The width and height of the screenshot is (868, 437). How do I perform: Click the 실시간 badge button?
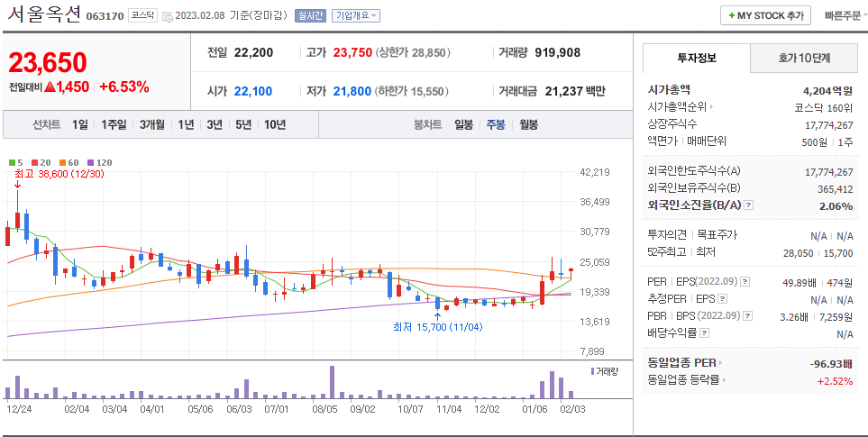click(x=311, y=15)
